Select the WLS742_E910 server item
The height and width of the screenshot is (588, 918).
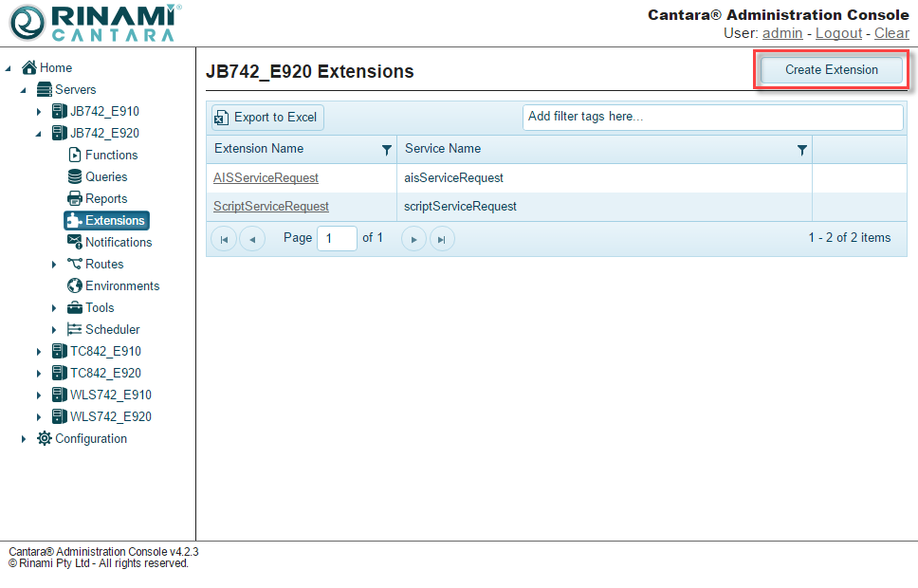point(110,395)
